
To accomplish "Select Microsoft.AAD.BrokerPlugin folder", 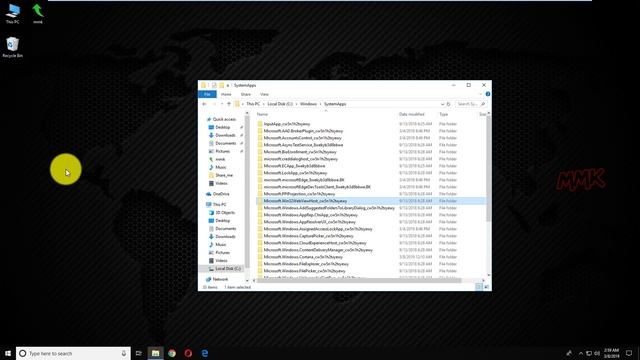I will [303, 131].
